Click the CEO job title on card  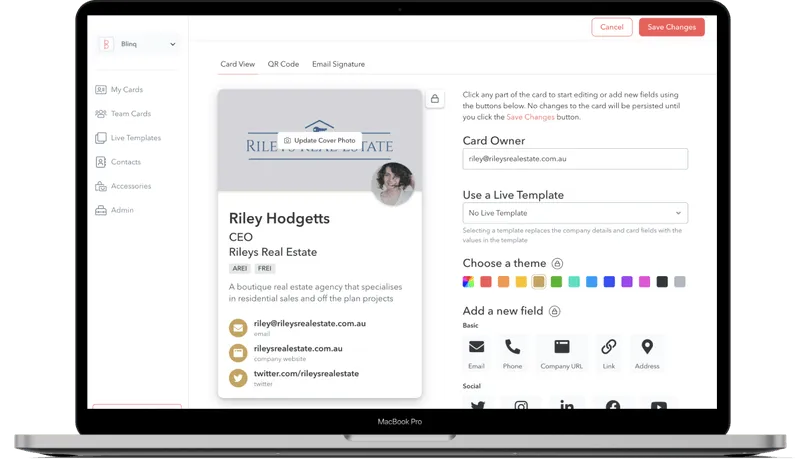(240, 237)
